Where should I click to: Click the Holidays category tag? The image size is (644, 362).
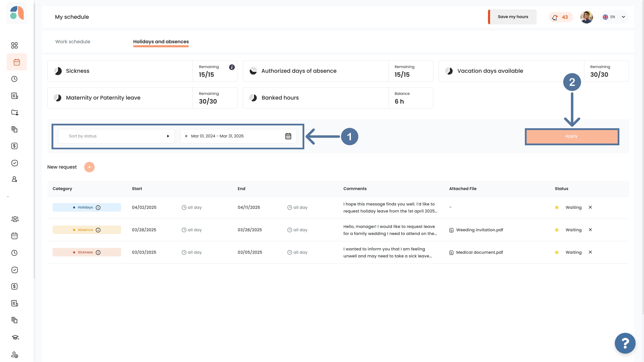[87, 207]
